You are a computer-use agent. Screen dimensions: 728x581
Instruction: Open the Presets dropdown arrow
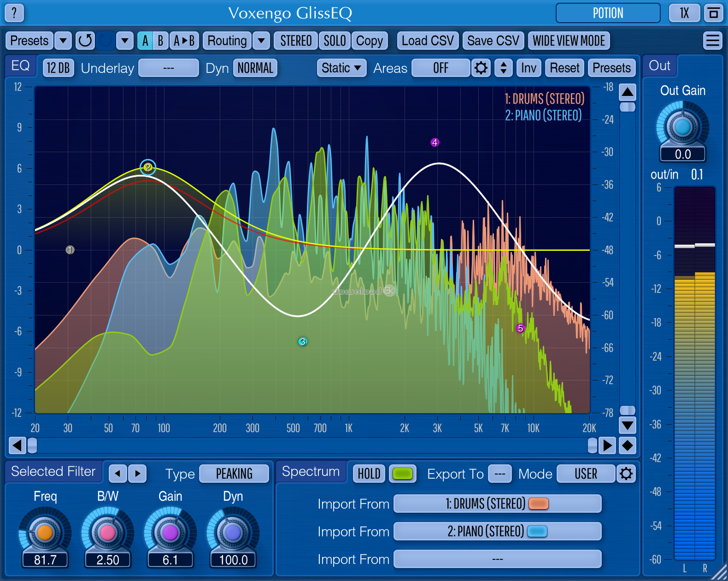pos(63,41)
